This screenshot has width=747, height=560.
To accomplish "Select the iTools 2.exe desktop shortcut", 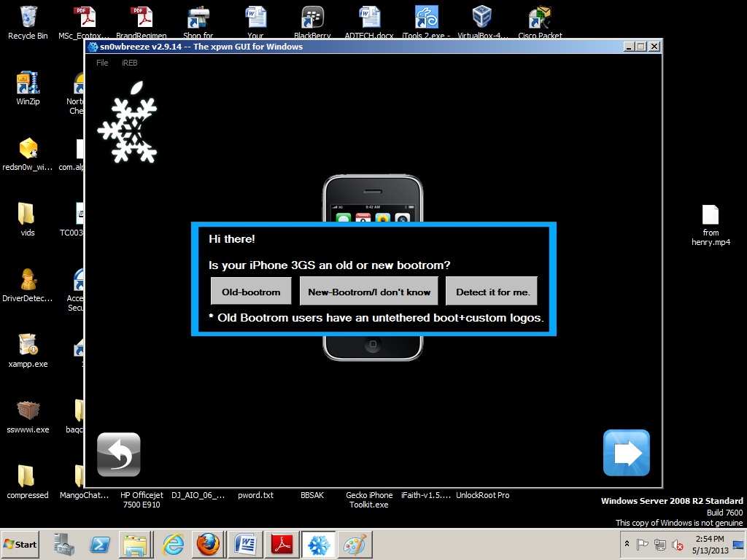I will [x=426, y=23].
